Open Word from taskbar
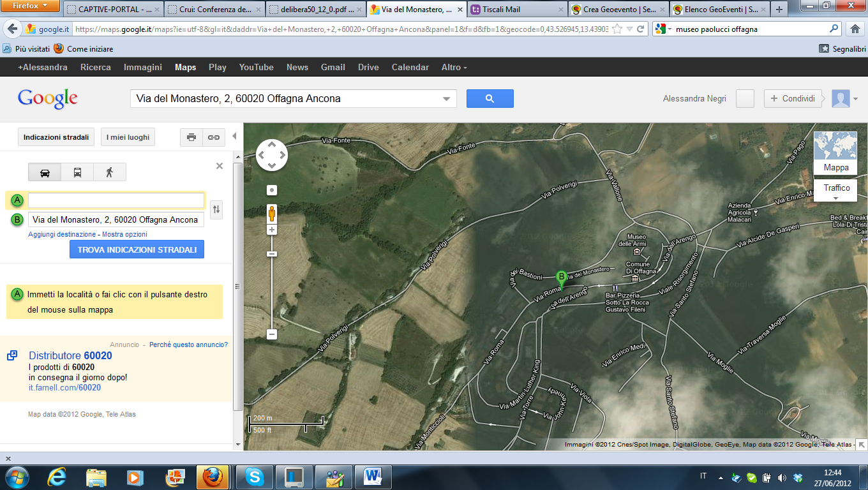Image resolution: width=868 pixels, height=490 pixels. click(372, 477)
